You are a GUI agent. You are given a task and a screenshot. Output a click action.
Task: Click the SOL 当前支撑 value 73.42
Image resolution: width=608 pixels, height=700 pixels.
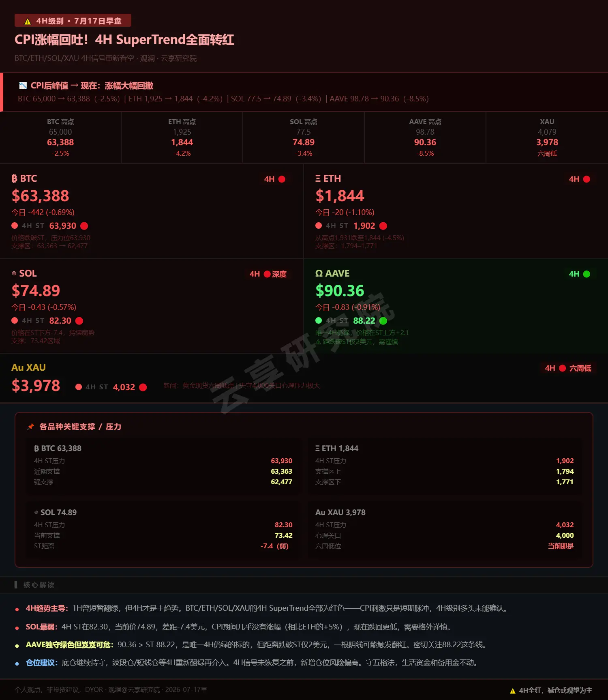[x=284, y=535]
